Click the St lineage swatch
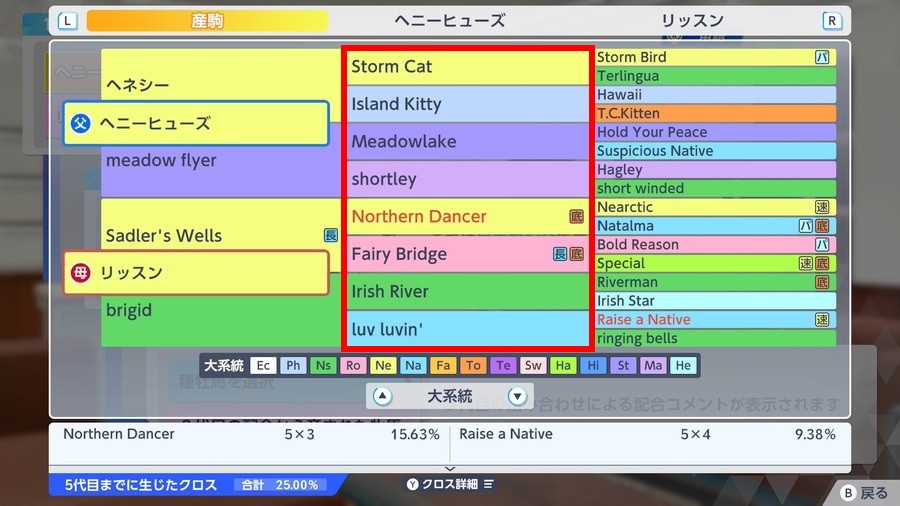 [x=623, y=365]
